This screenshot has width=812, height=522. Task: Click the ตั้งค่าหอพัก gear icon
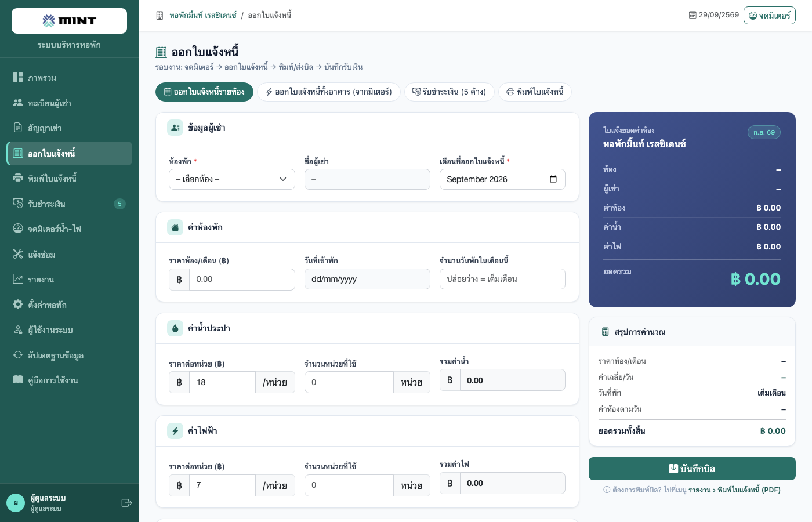tap(18, 304)
